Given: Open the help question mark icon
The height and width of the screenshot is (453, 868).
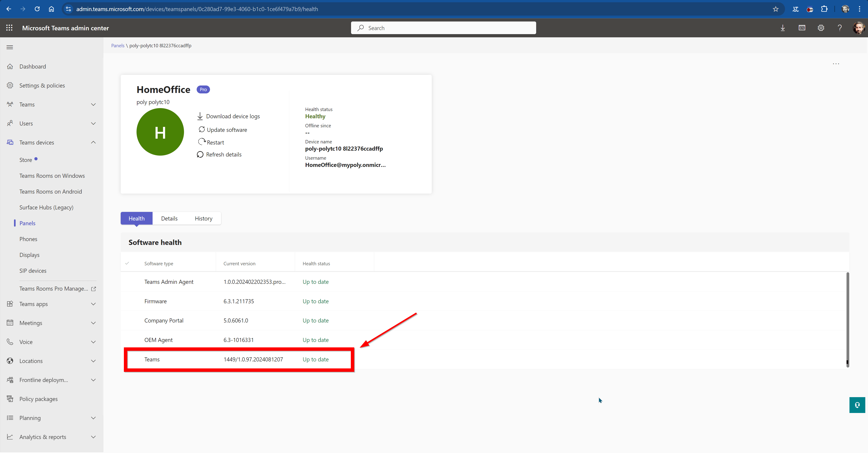Looking at the screenshot, I should point(840,28).
